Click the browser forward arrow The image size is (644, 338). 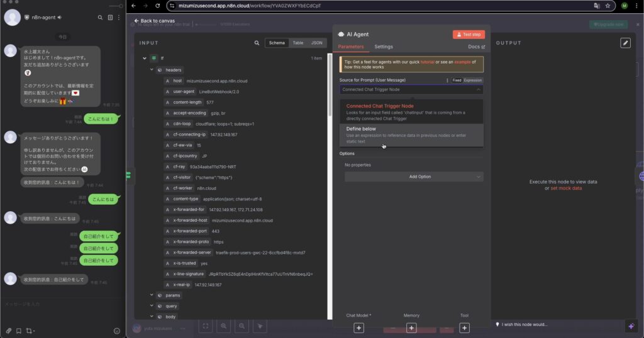click(145, 6)
